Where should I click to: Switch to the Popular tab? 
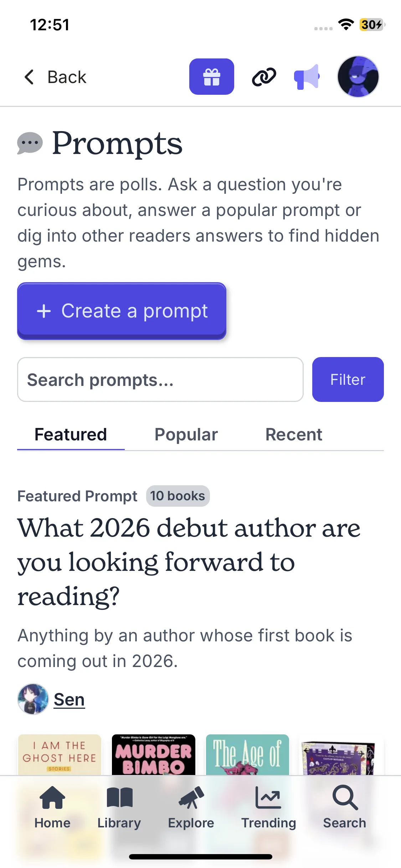[186, 435]
